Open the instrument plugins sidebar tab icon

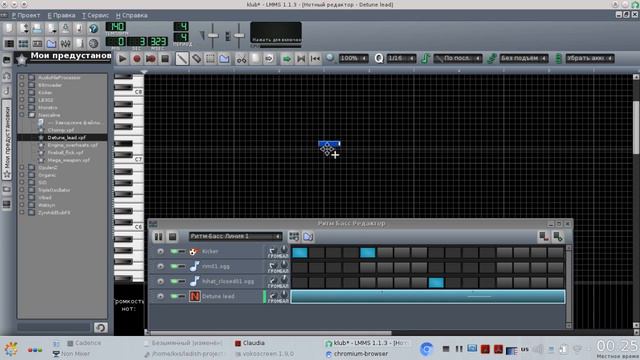[7, 60]
